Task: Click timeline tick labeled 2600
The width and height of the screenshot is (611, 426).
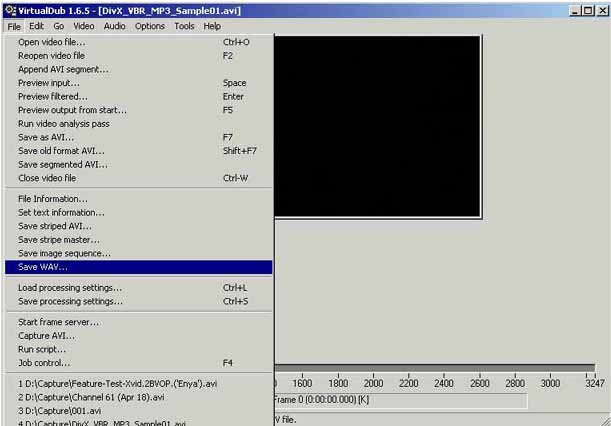Action: click(x=480, y=384)
